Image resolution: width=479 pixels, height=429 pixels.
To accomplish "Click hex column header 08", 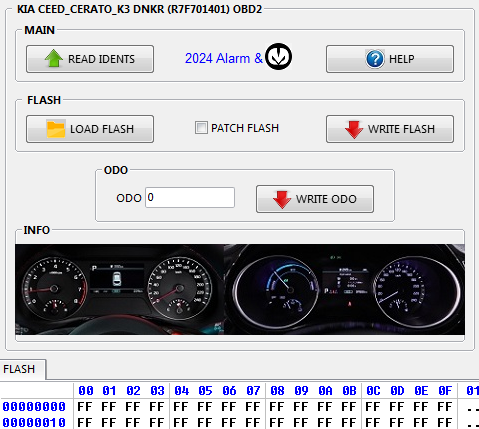I will click(x=277, y=391).
